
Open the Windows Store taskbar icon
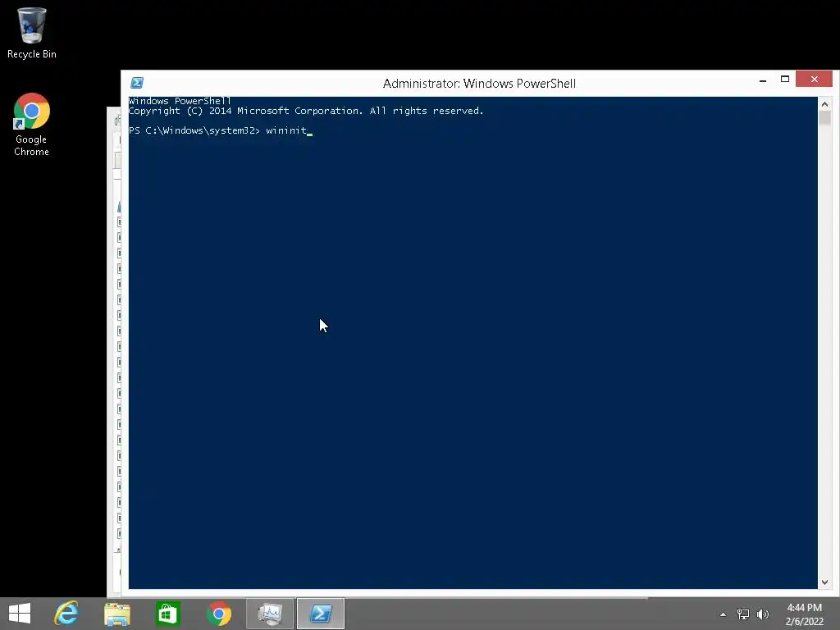pyautogui.click(x=167, y=614)
